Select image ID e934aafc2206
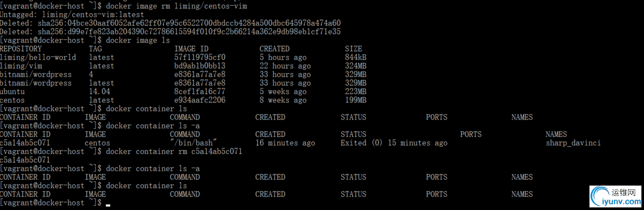Screen dimensions: 644x210 point(200,100)
